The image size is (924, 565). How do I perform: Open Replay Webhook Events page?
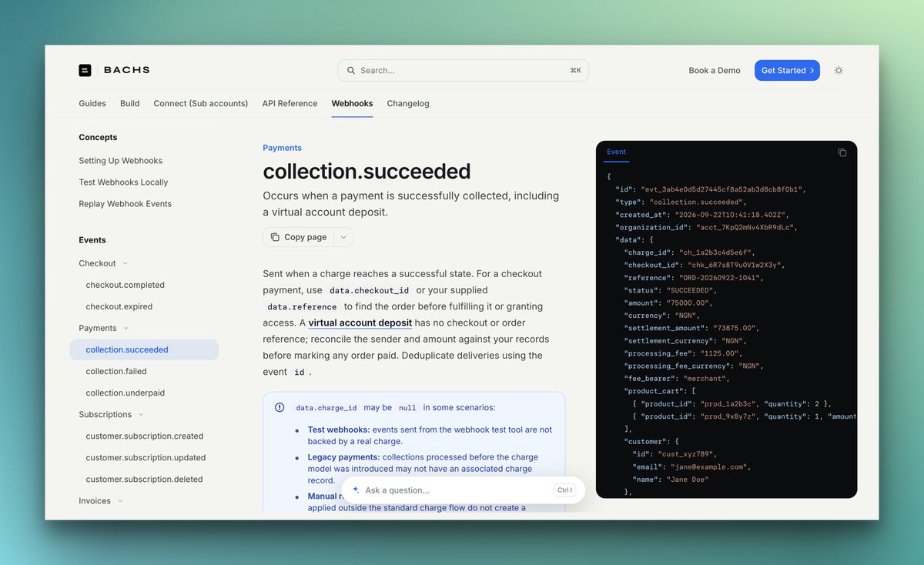tap(125, 203)
